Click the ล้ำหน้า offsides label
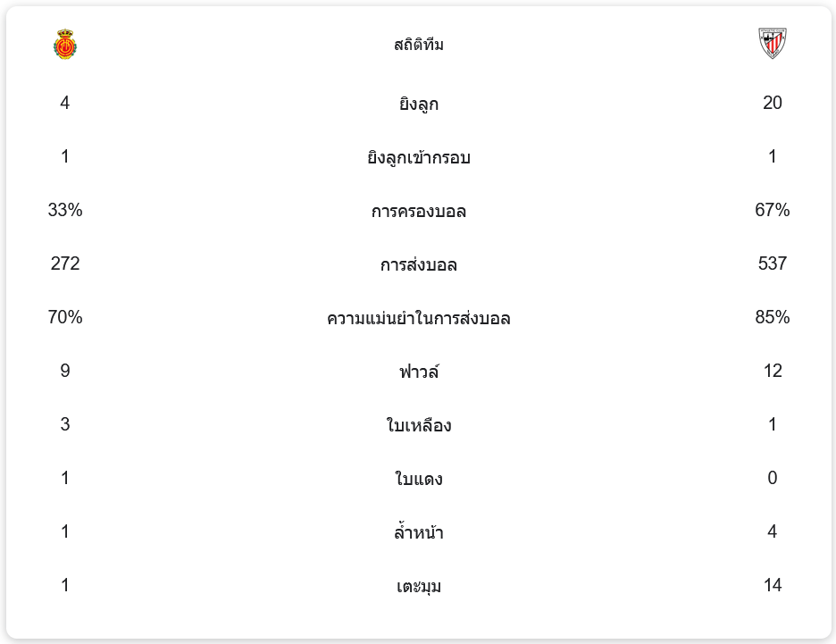836x644 pixels. (418, 532)
